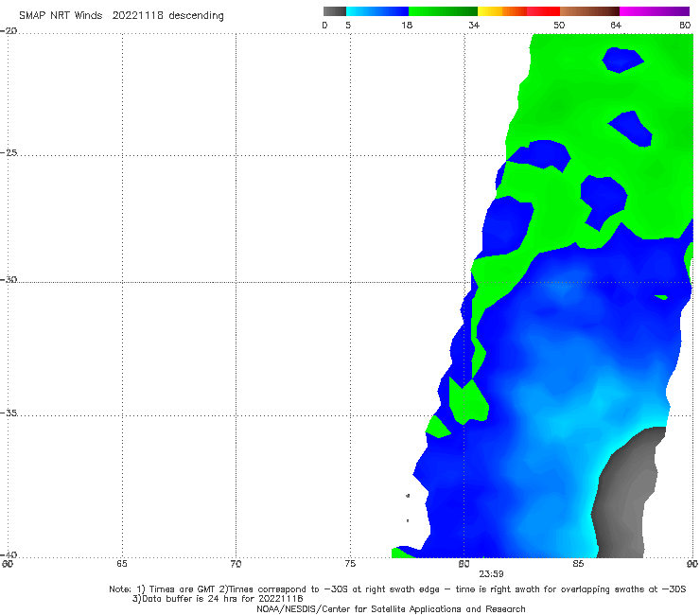
Task: Click the red segment of the color bar
Action: click(543, 11)
